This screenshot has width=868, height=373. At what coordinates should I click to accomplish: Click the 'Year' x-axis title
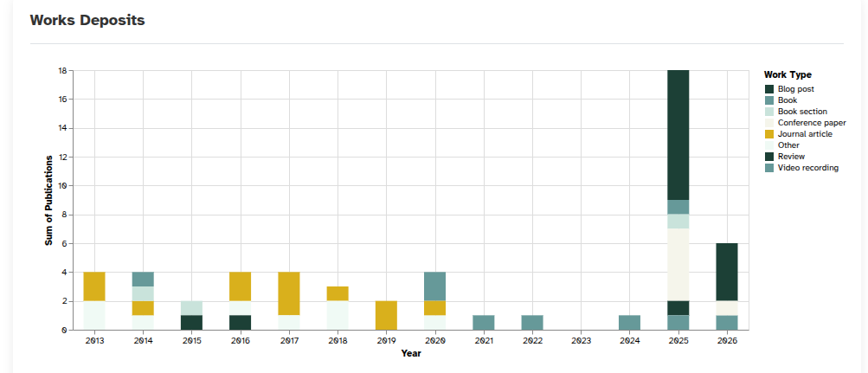pos(411,354)
